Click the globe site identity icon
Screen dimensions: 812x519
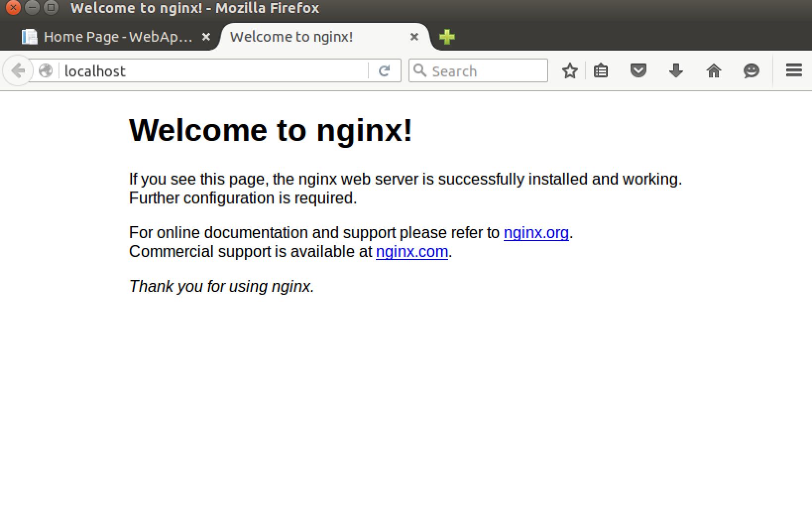click(46, 71)
